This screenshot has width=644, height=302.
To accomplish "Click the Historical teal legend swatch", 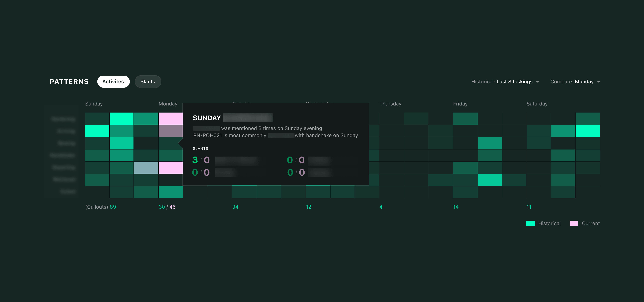I will click(x=530, y=223).
